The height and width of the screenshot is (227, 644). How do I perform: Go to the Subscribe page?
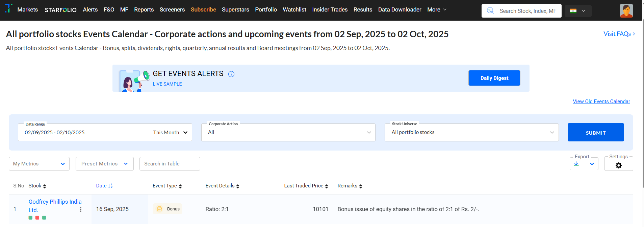tap(203, 10)
